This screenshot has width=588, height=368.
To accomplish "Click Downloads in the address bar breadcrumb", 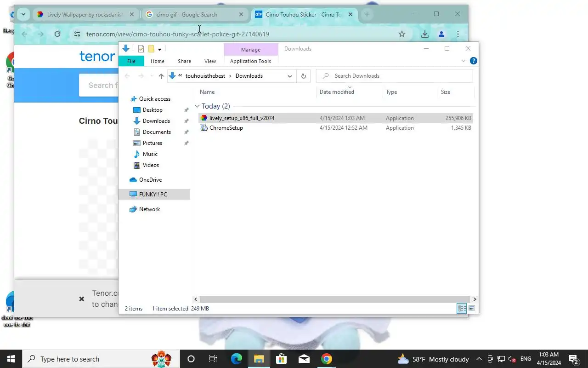I will [249, 76].
